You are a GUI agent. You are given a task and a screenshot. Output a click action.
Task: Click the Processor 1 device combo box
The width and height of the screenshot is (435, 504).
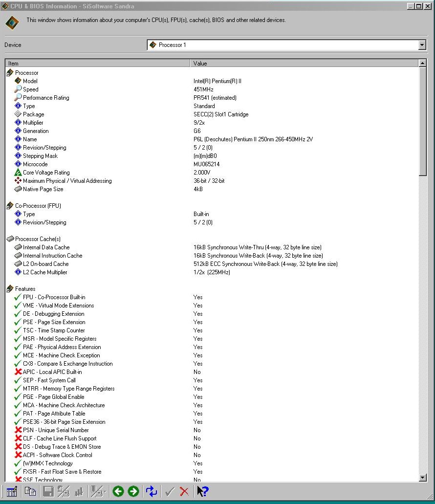pyautogui.click(x=286, y=45)
